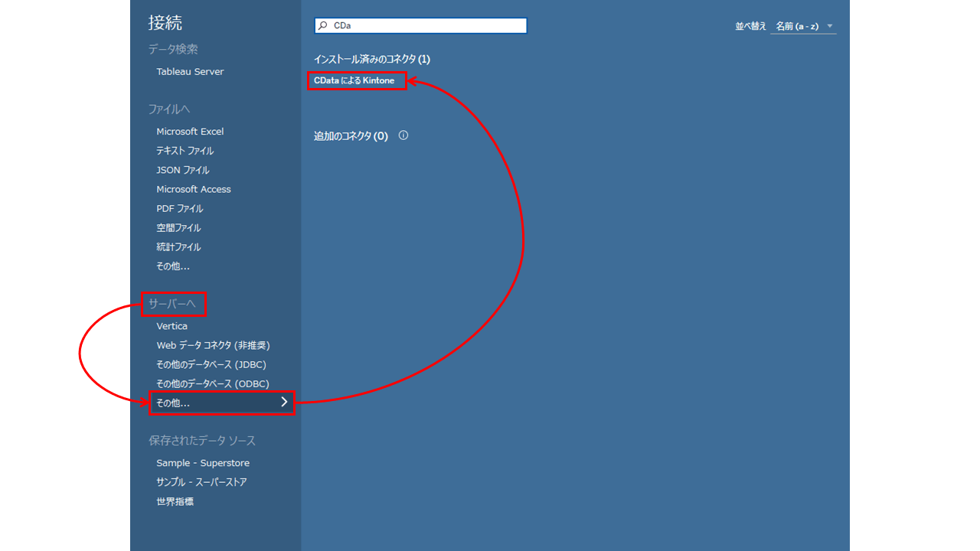Click the search magnifier icon
The image size is (980, 551).
(x=323, y=26)
